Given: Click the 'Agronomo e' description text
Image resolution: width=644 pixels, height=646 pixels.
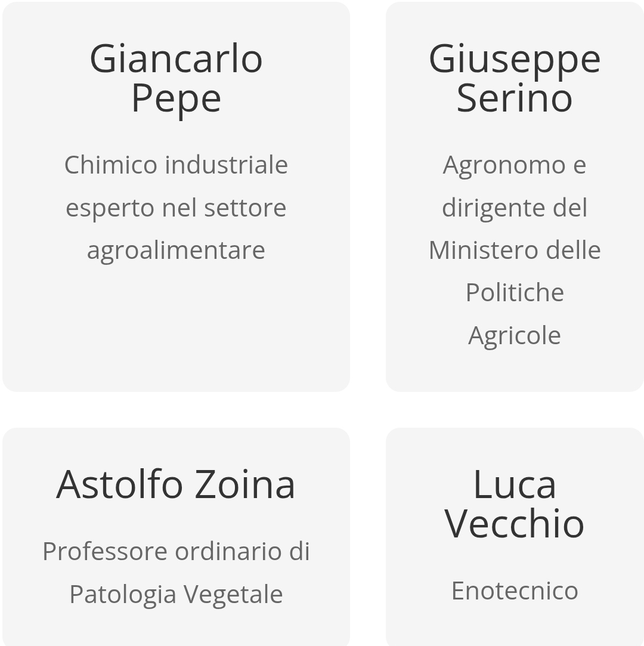Looking at the screenshot, I should pyautogui.click(x=515, y=165).
